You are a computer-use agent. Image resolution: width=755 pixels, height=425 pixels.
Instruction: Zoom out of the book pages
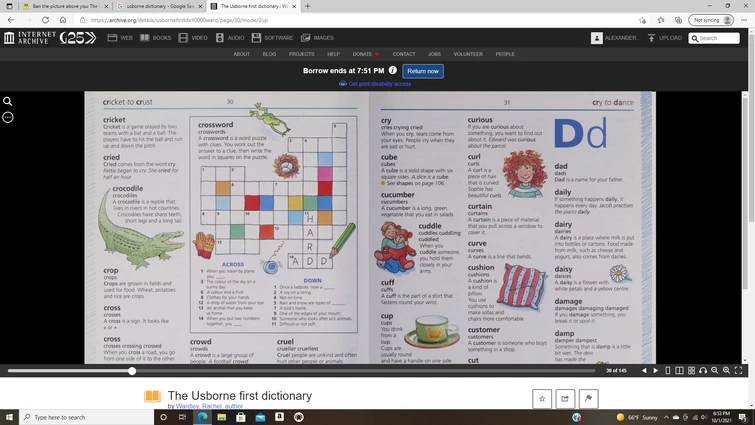pyautogui.click(x=715, y=371)
